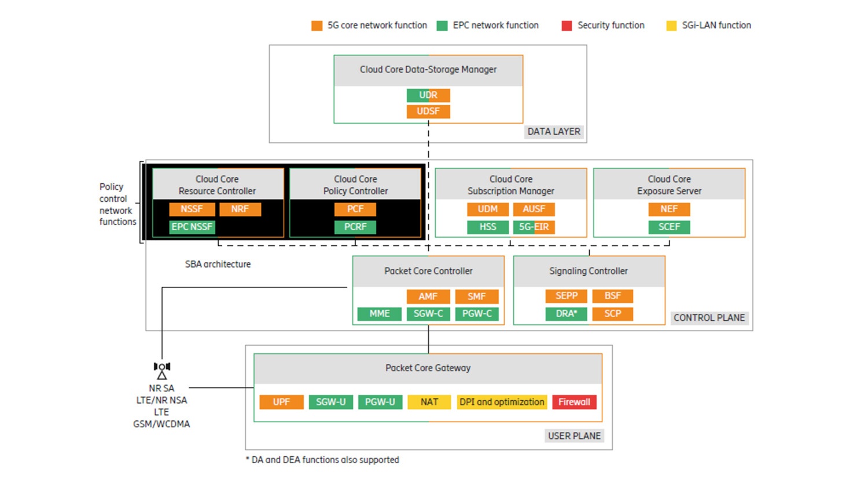Screen dimensions: 868x488
Task: Select the PCF block in Policy Controller
Action: point(355,209)
